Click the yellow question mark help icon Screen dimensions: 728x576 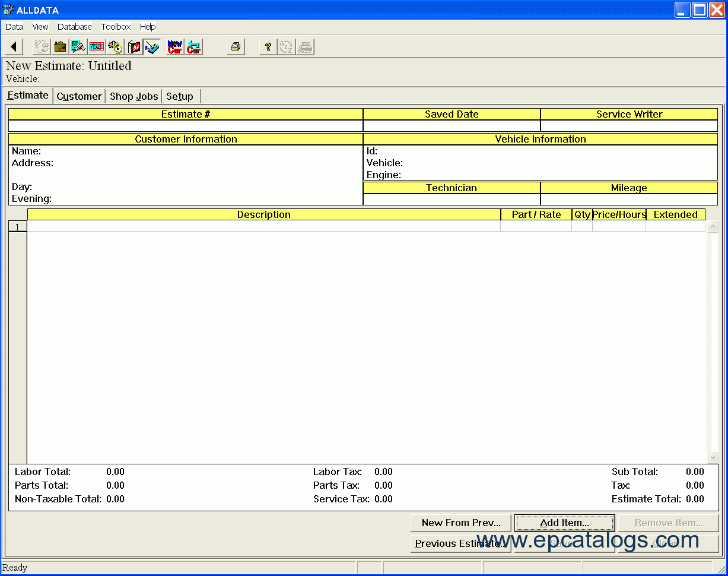point(268,47)
